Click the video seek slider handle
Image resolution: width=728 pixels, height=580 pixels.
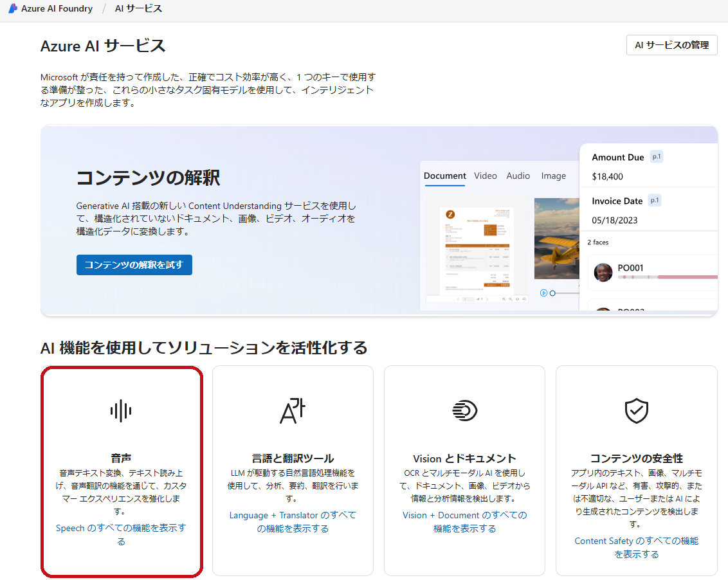click(x=552, y=293)
